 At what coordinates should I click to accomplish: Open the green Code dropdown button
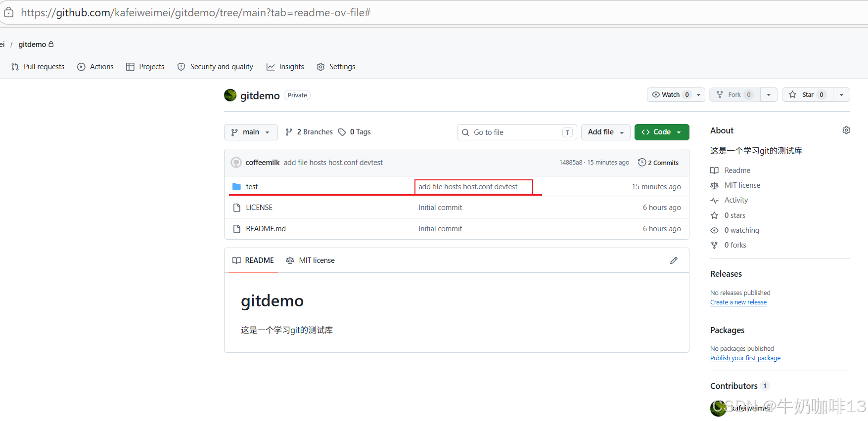pos(662,132)
